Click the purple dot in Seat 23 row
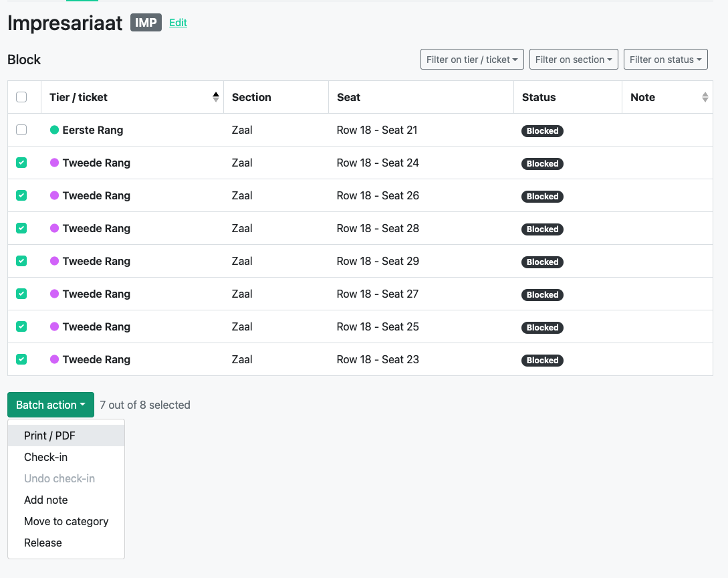The width and height of the screenshot is (728, 578). click(x=54, y=359)
